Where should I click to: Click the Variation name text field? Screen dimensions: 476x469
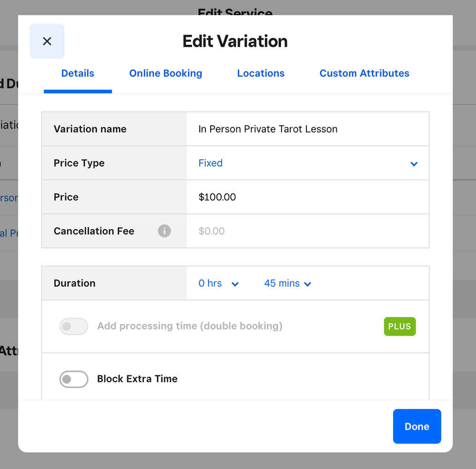tap(307, 129)
